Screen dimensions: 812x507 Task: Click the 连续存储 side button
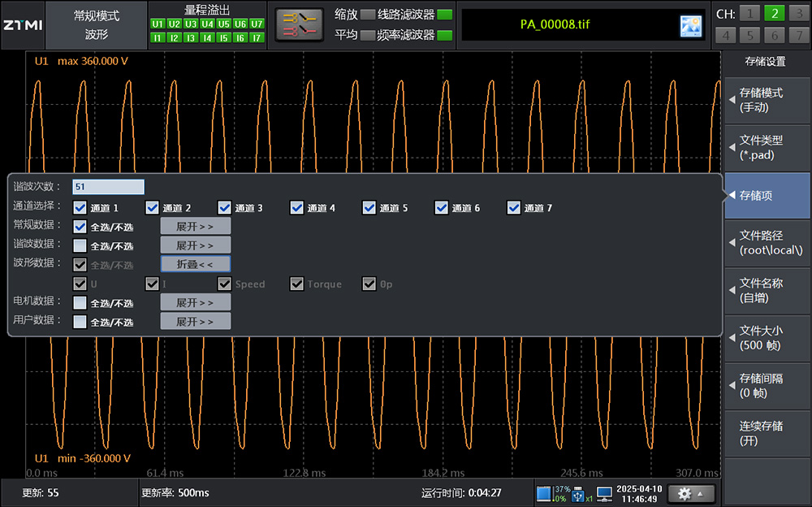(x=767, y=433)
